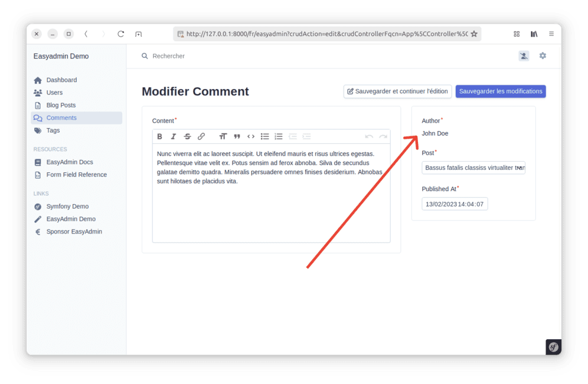Insert a link using the editor toolbar
Viewport: 588px width, 384px height.
click(x=201, y=136)
